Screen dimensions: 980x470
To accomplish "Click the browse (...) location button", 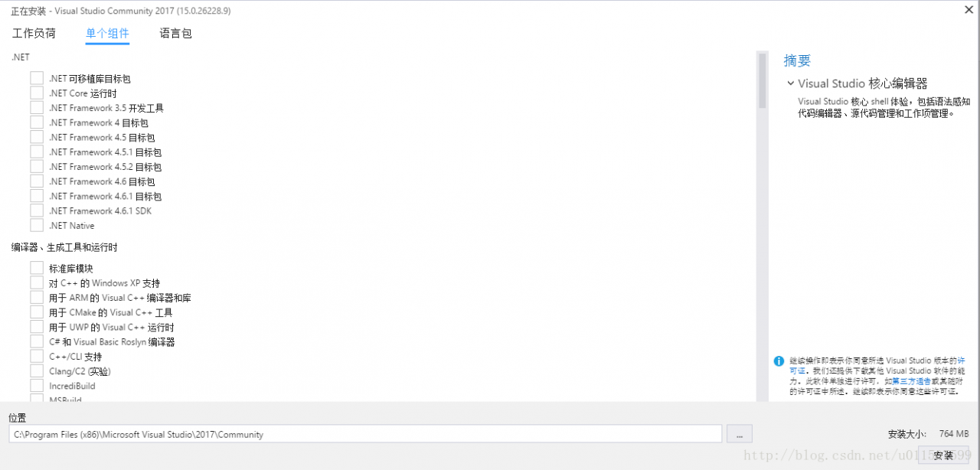I will point(740,434).
